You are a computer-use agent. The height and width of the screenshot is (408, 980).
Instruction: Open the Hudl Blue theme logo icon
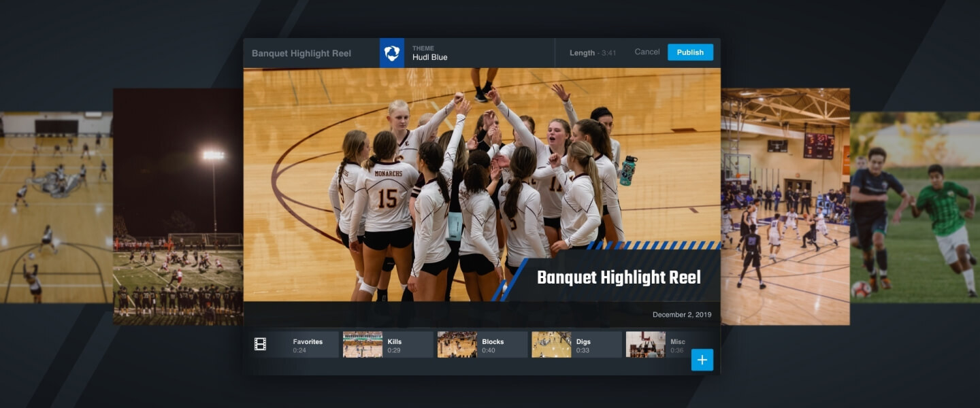pos(392,53)
